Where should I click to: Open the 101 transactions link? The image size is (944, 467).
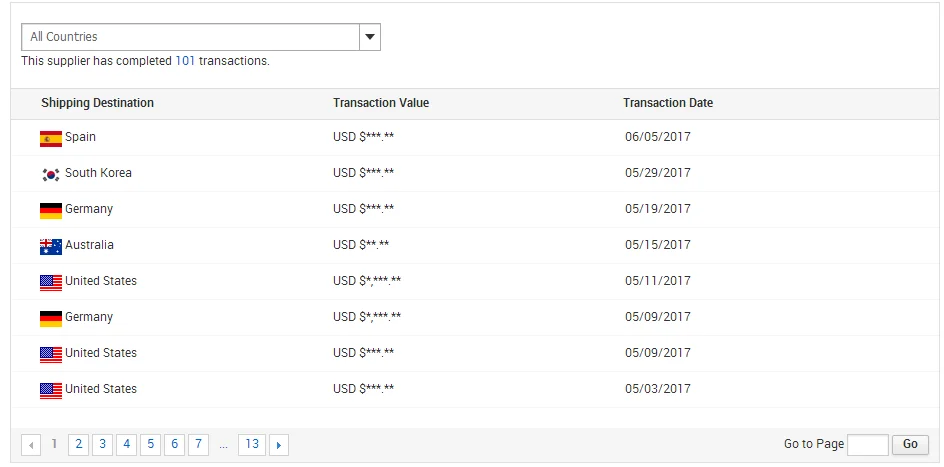pos(185,61)
